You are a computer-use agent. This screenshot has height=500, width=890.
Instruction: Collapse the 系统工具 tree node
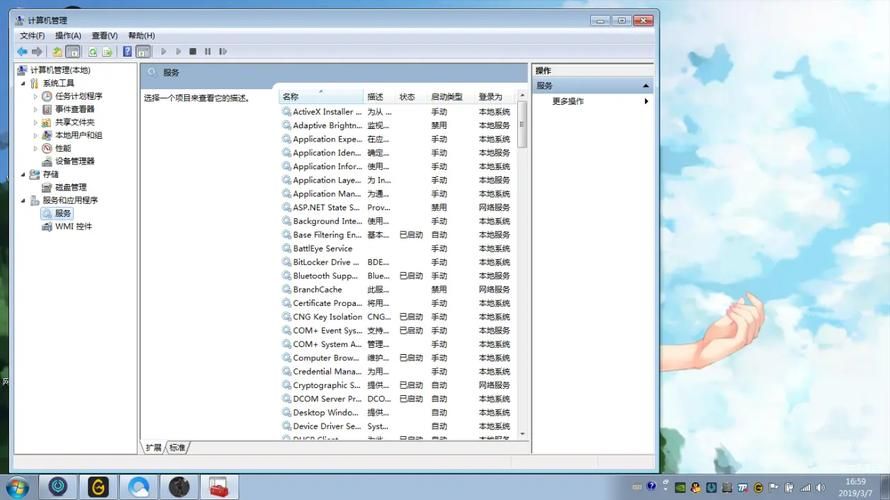click(x=23, y=83)
